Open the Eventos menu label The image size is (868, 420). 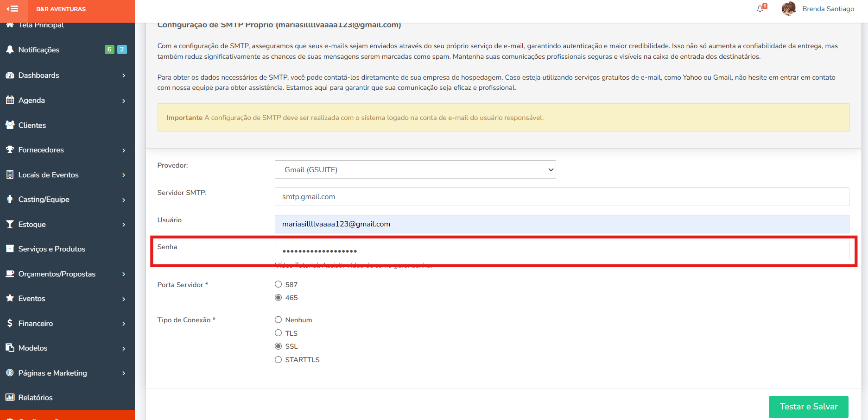pyautogui.click(x=32, y=298)
